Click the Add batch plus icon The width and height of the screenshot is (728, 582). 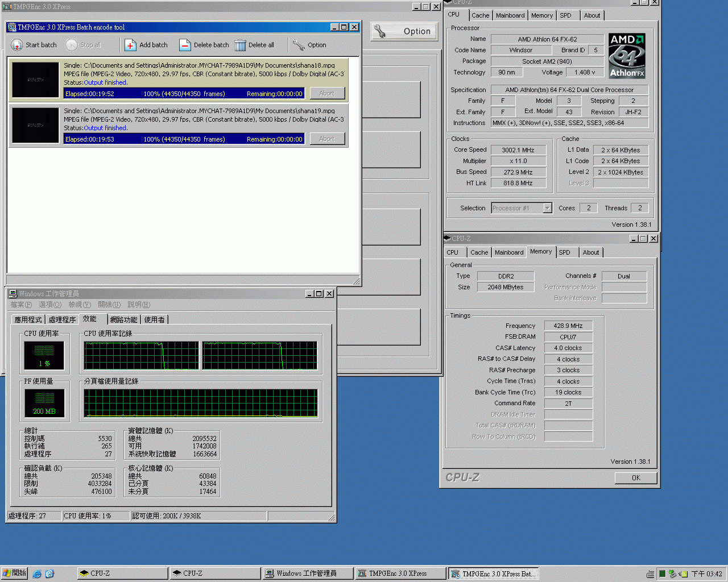coord(131,45)
